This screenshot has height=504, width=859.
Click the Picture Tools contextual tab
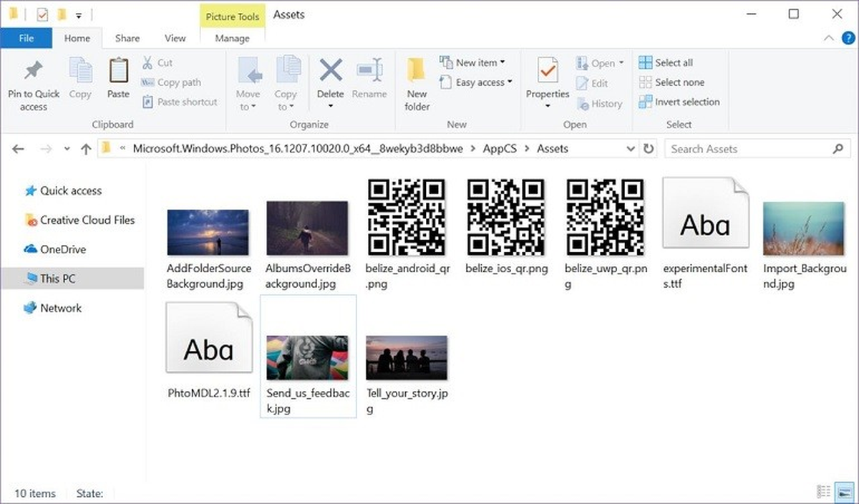(233, 16)
